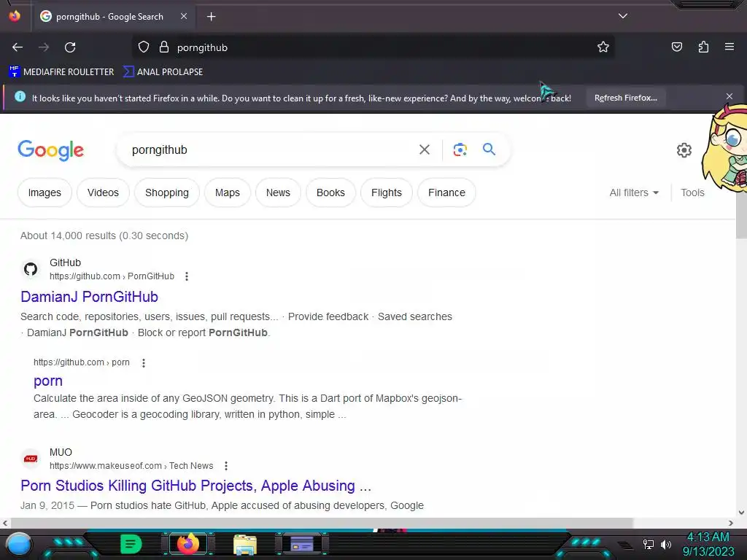Click the blue info icon in notification bar
747x560 pixels.
pos(20,97)
